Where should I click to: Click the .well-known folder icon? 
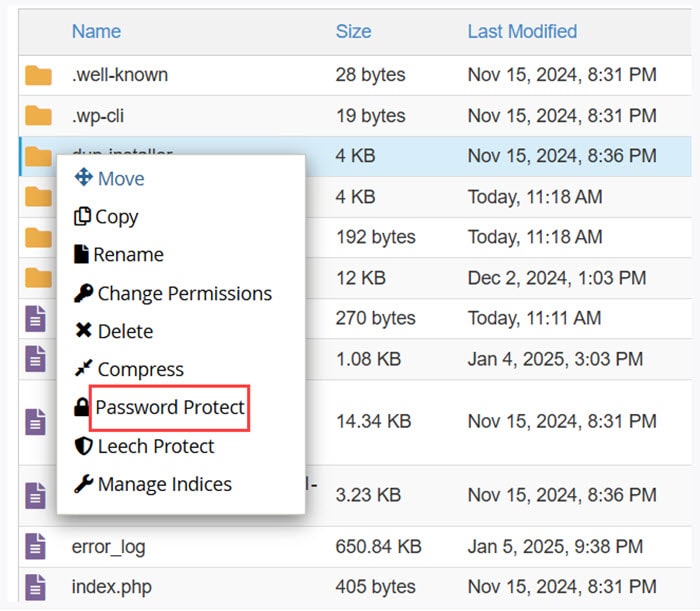38,75
